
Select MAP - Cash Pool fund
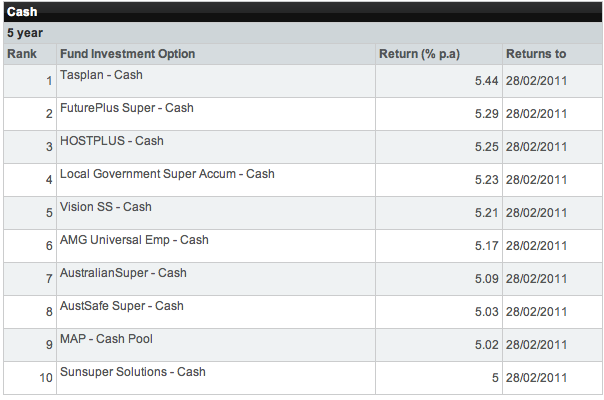106,339
